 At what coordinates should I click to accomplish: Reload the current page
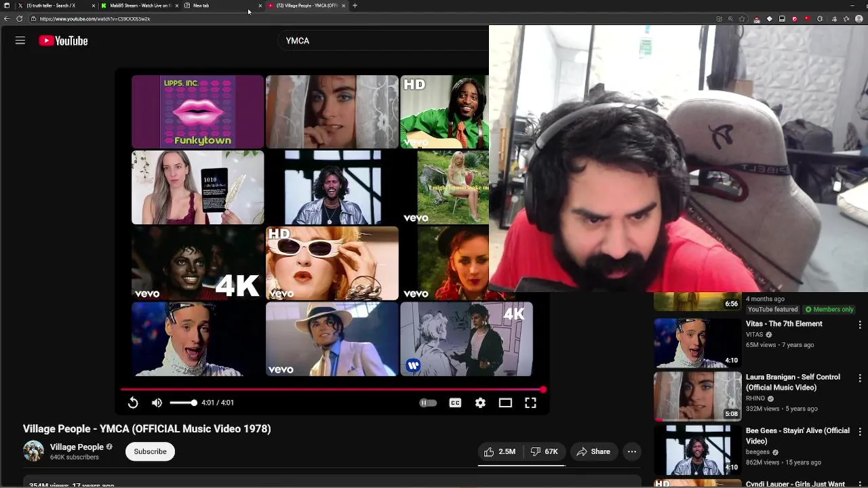tap(19, 19)
